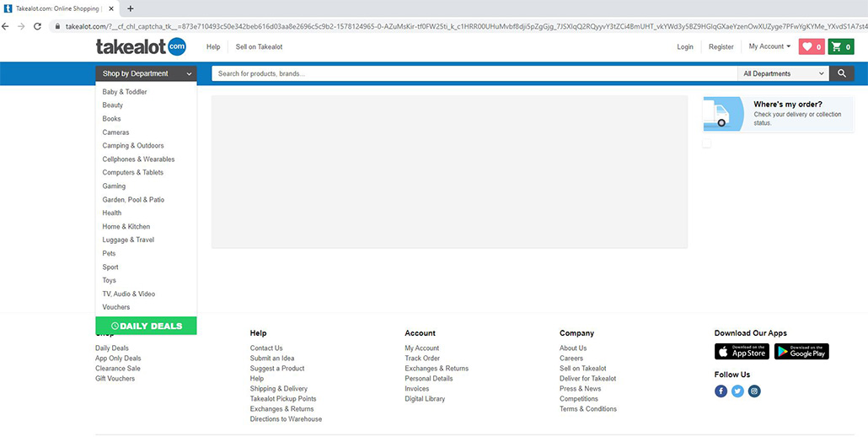The height and width of the screenshot is (437, 868).
Task: Select Cellphones & Wearables department
Action: tap(138, 159)
